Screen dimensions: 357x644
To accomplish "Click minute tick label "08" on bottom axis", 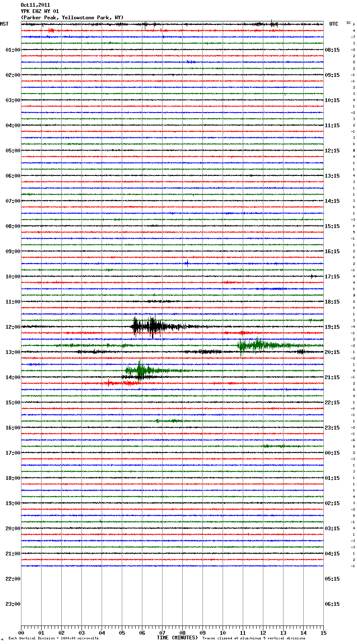I will pyautogui.click(x=182, y=633).
